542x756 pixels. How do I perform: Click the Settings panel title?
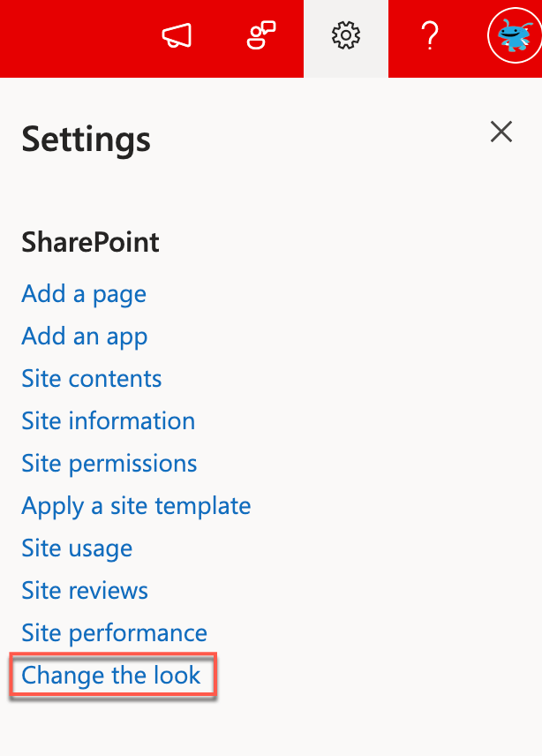point(87,140)
